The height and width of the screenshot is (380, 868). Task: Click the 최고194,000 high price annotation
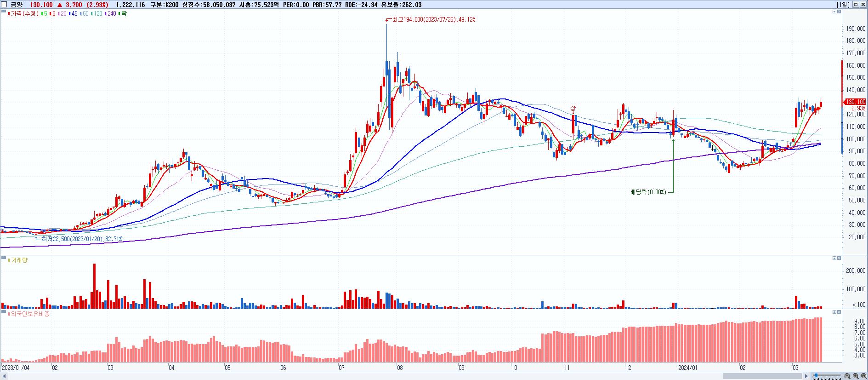pyautogui.click(x=433, y=20)
